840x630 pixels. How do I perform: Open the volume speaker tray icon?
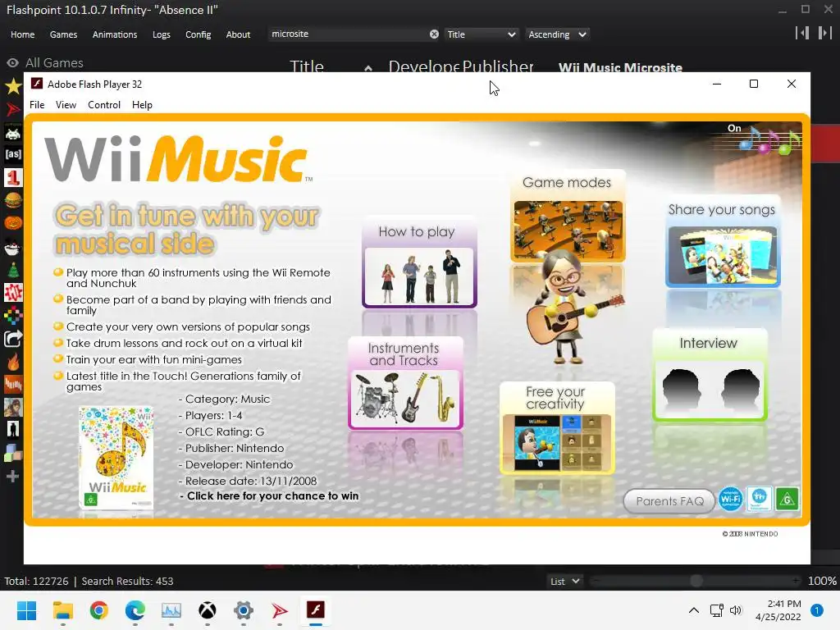736,610
